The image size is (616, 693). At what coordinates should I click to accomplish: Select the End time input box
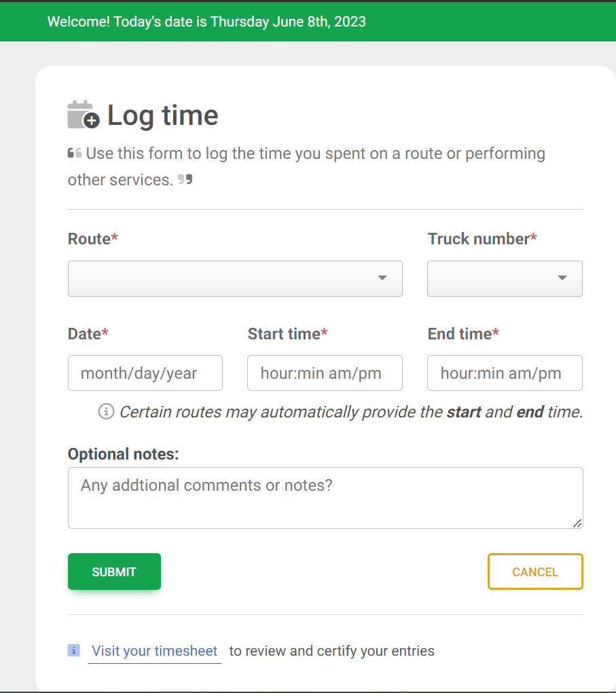tap(505, 373)
